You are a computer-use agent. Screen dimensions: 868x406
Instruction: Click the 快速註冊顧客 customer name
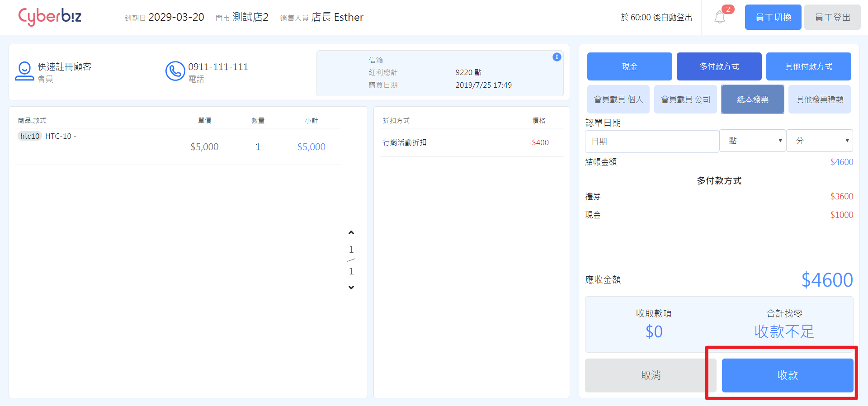click(x=65, y=67)
